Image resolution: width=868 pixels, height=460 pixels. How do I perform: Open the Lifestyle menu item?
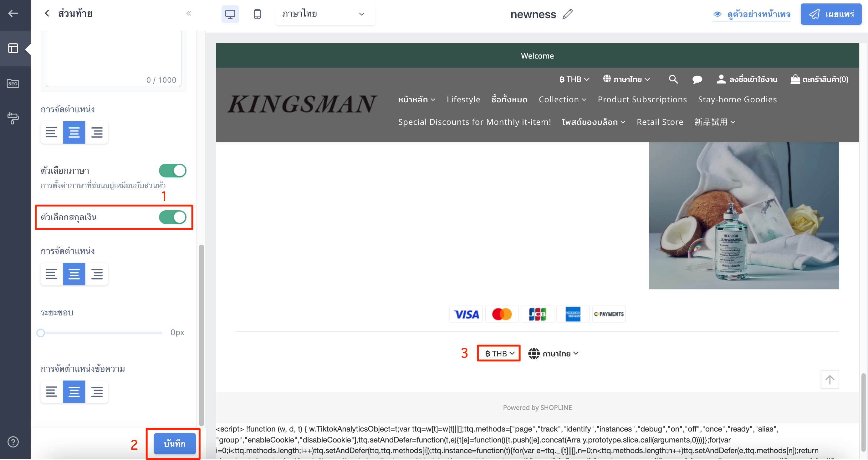point(463,100)
